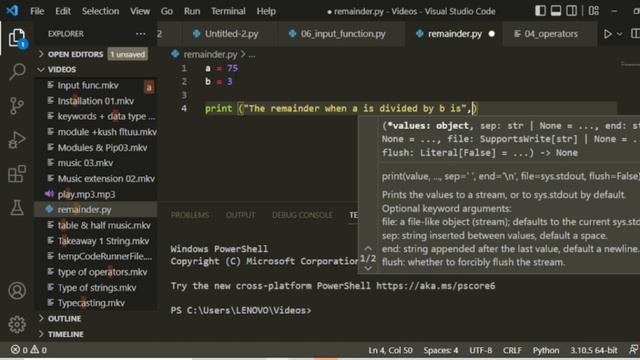Open the Extensions view
Image resolution: width=640 pixels, height=360 pixels.
click(17, 174)
